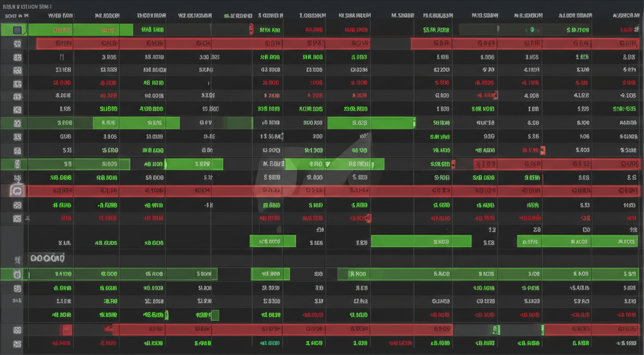The height and width of the screenshot is (355, 644).
Task: Select the second column header in the table
Action: point(107,16)
